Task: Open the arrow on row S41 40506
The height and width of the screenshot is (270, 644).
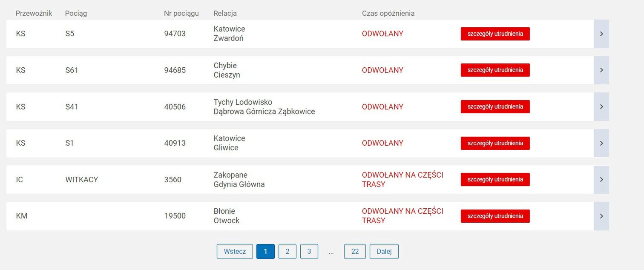Action: 602,106
